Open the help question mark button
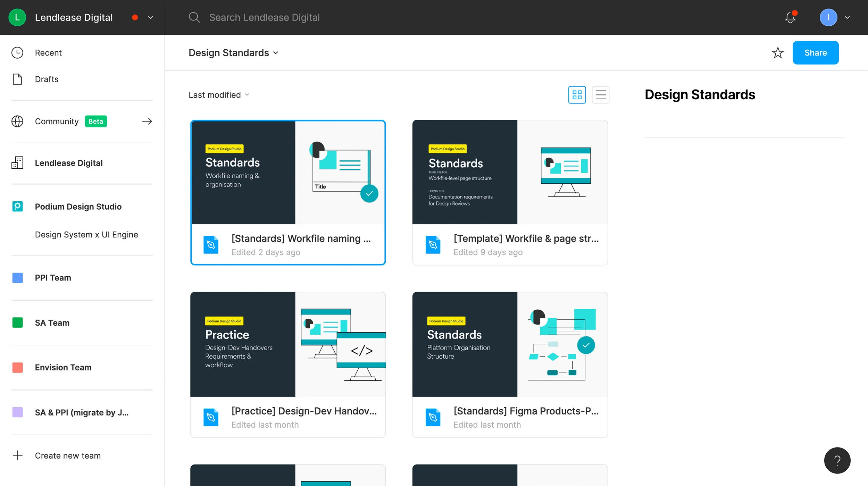868x486 pixels. (x=837, y=460)
